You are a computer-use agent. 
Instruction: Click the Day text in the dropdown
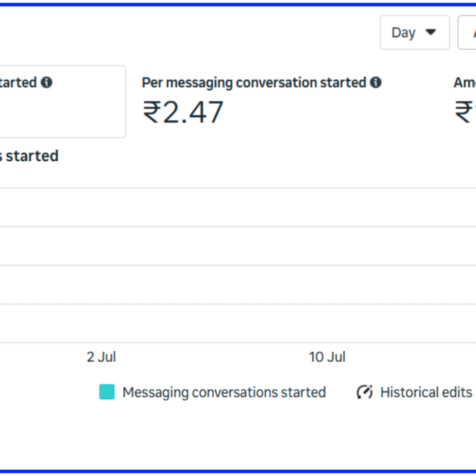coord(403,33)
